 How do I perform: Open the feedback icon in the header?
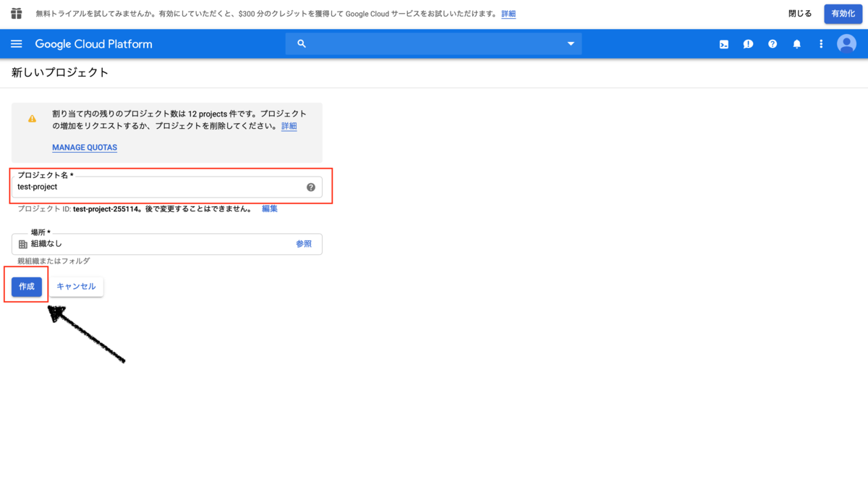(x=748, y=44)
